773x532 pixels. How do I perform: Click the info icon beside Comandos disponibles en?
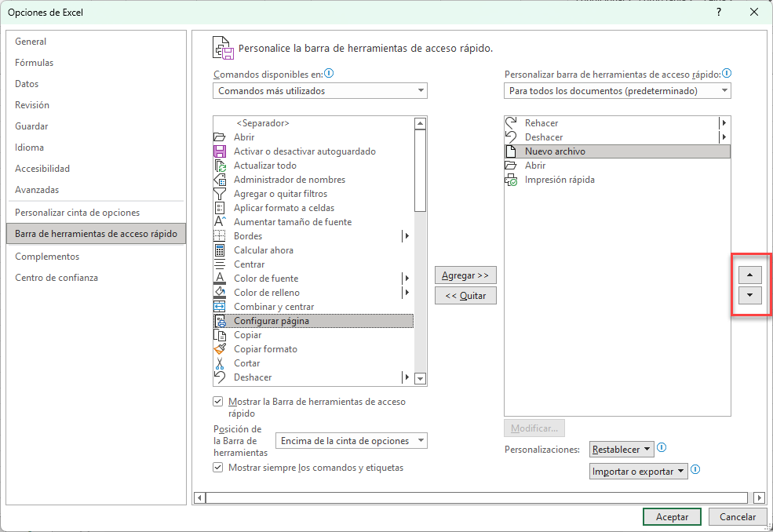(329, 74)
